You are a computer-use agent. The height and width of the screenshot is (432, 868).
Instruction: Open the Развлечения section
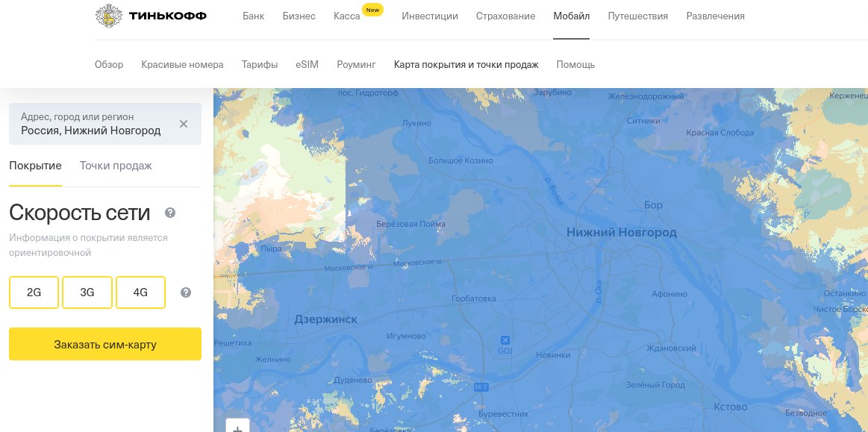point(715,16)
